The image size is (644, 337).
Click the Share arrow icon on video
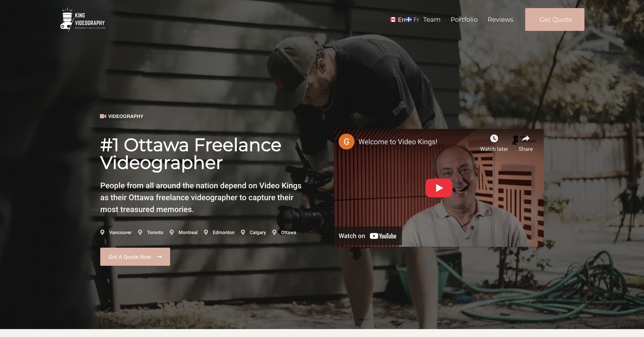526,138
